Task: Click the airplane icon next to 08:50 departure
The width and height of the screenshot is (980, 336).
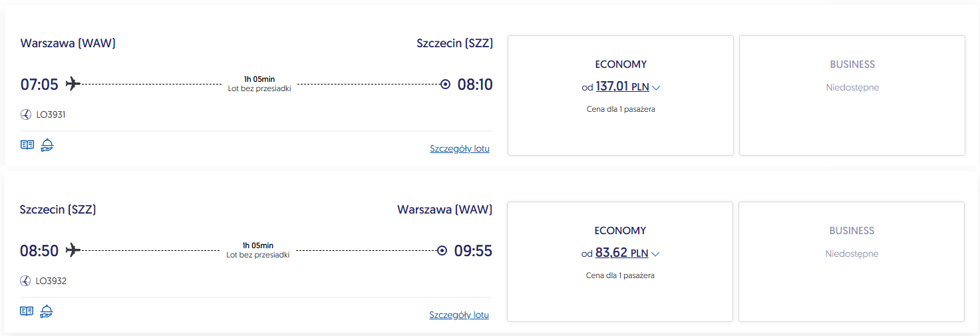Action: [x=73, y=250]
